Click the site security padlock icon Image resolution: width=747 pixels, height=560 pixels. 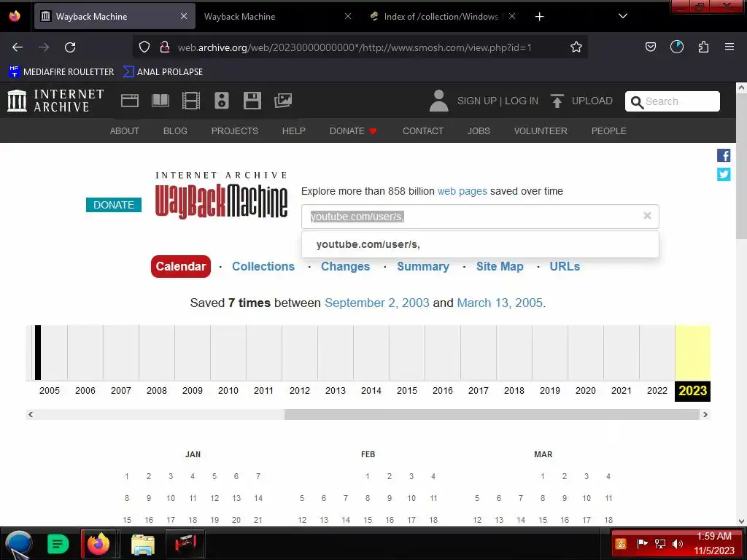pyautogui.click(x=165, y=47)
